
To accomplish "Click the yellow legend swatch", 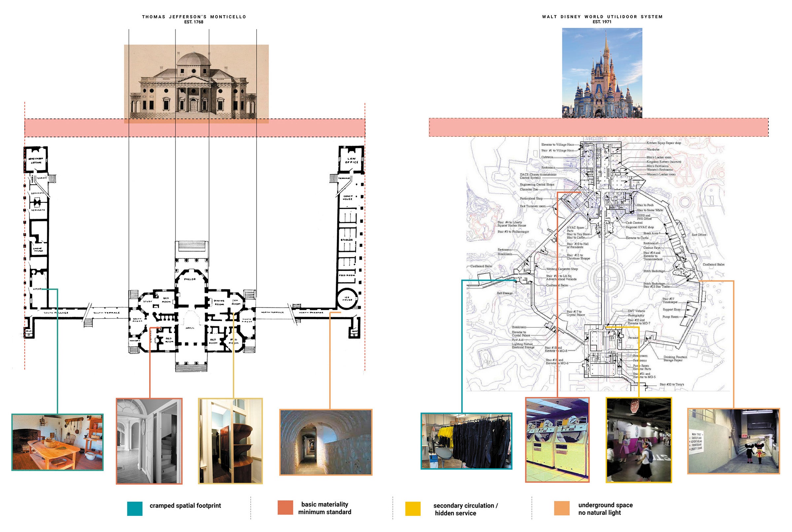I will (413, 509).
